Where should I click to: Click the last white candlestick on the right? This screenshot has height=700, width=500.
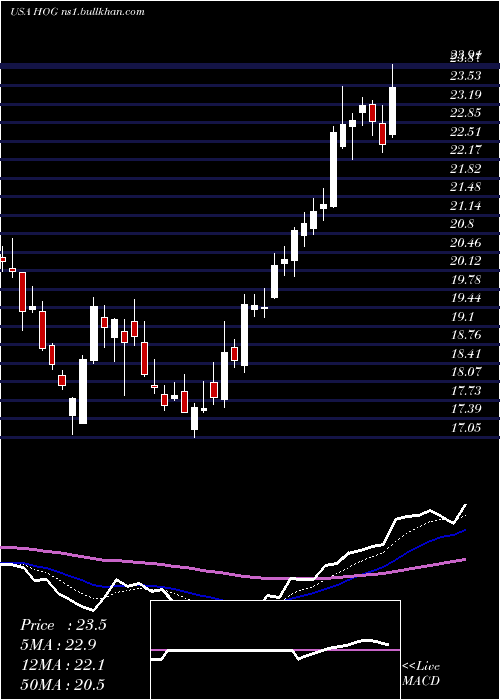[x=393, y=111]
